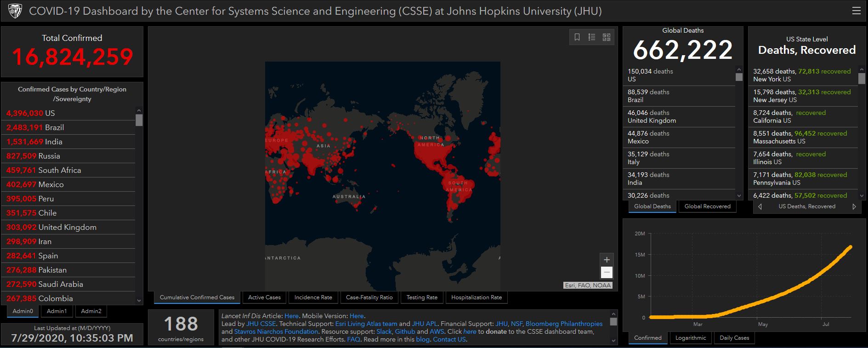This screenshot has height=348, width=868.
Task: Click the US state list scroll-down arrow
Action: pos(862,196)
